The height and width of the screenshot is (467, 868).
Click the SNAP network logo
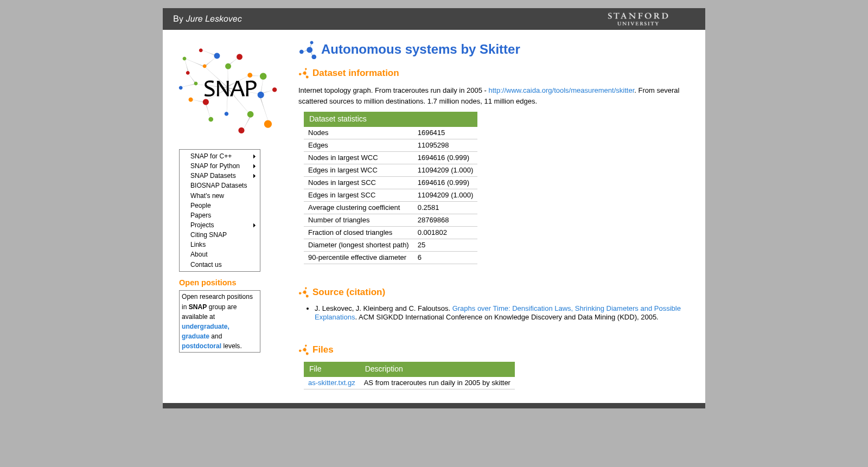tap(228, 90)
